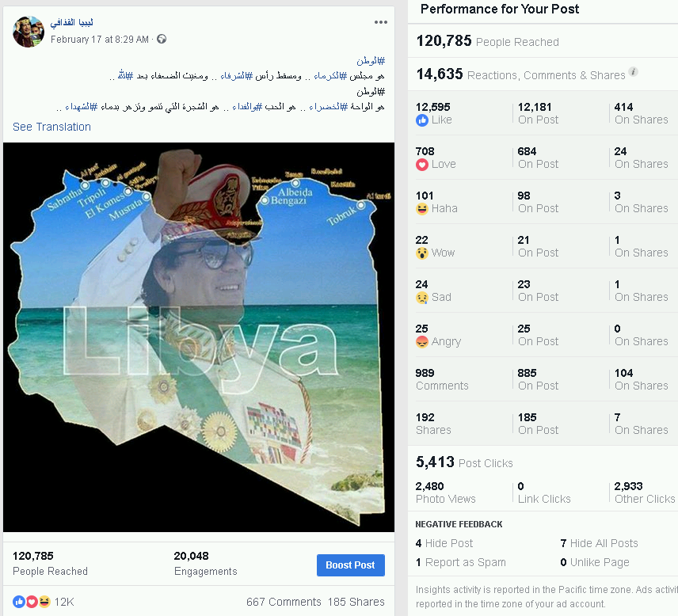Click the Wow emoji icon

pos(422,253)
